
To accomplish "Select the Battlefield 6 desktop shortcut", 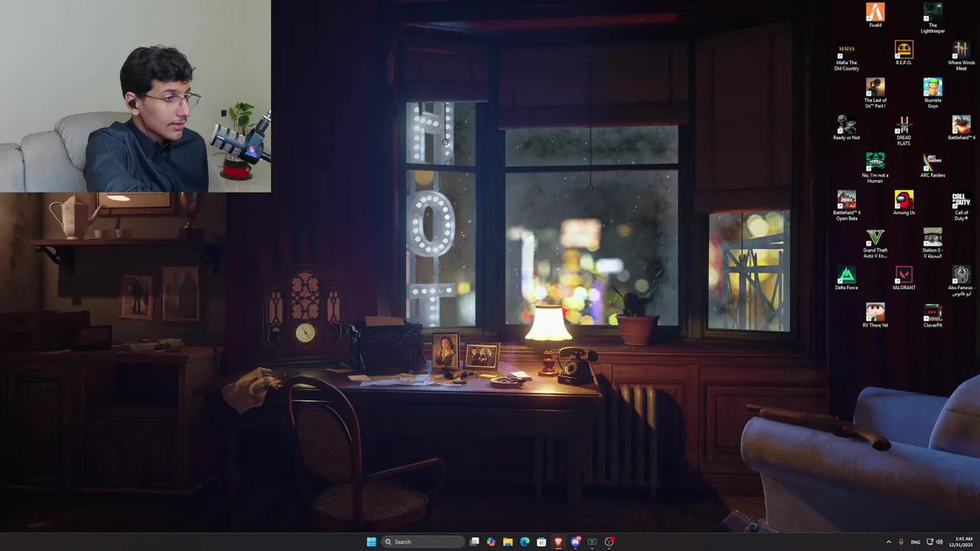I will [961, 128].
